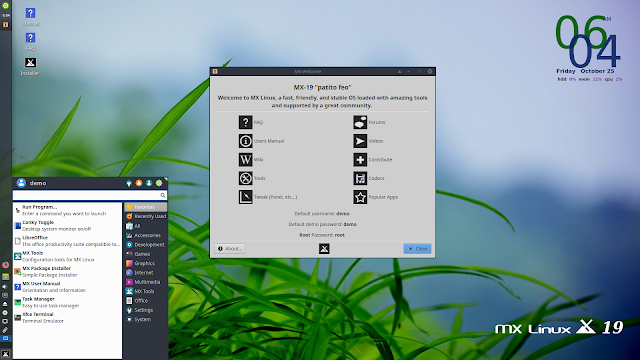Click the Conky clock widget on desktop
The width and height of the screenshot is (640, 360).
(589, 48)
